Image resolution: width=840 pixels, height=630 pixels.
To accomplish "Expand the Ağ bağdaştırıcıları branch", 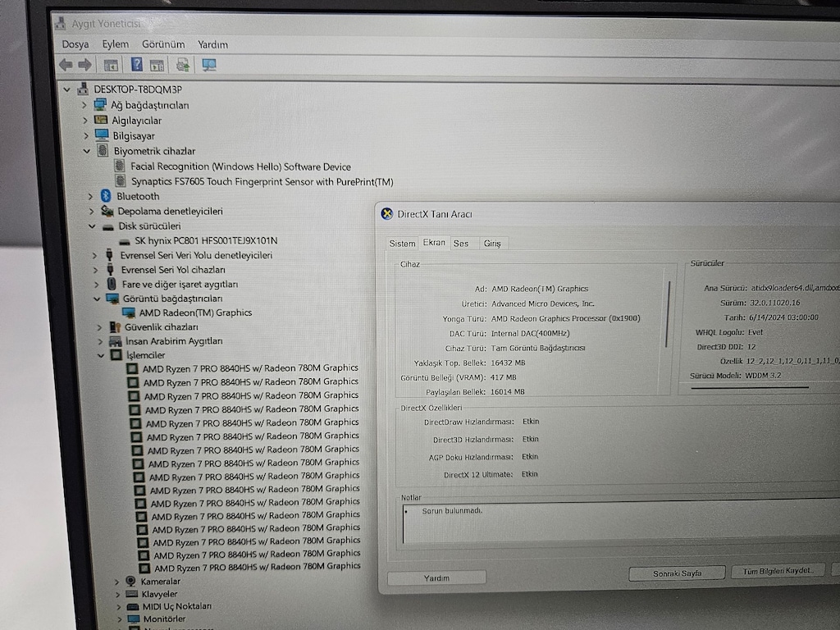I will pos(84,105).
